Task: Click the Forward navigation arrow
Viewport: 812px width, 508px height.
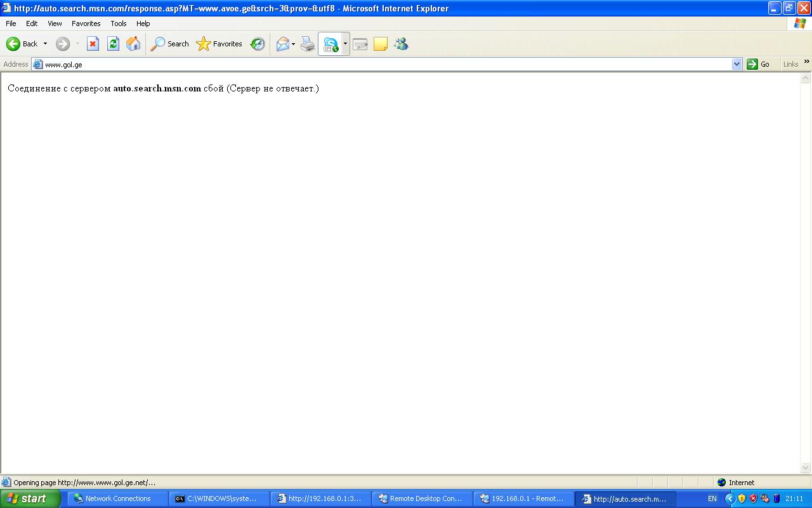Action: click(63, 44)
